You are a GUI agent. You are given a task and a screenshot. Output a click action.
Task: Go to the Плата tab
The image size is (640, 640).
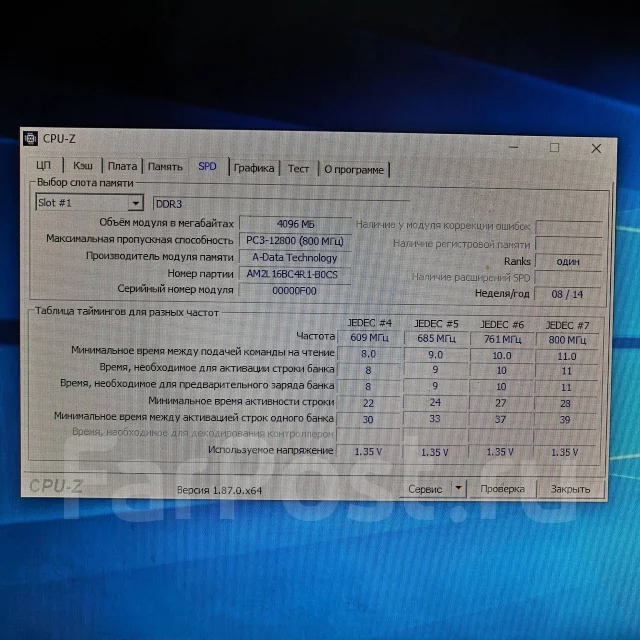122,166
